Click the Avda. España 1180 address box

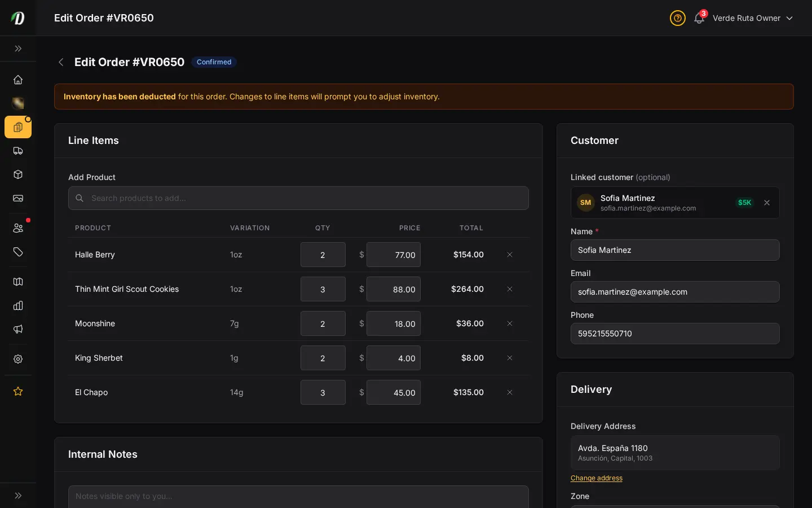tap(675, 453)
